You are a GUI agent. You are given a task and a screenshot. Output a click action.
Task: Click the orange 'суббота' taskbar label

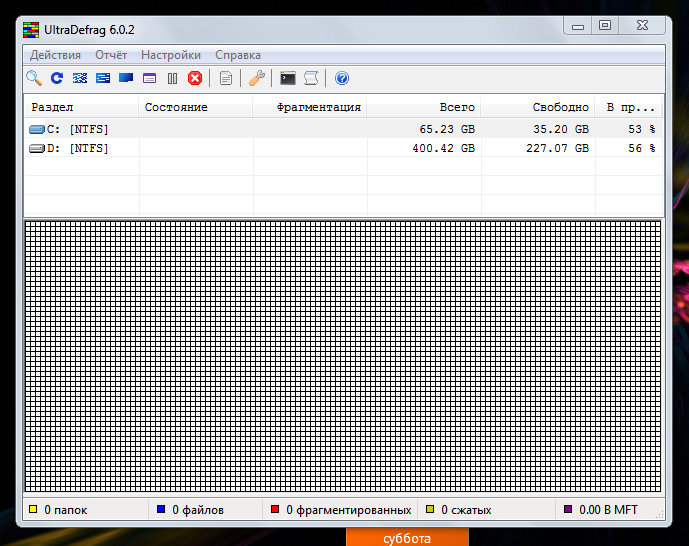coord(407,539)
